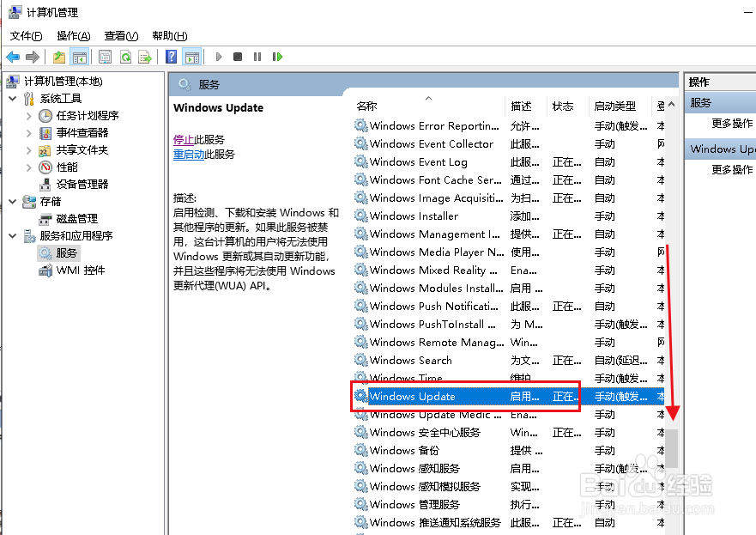
Task: Select Windows Modules Installer service
Action: coord(509,288)
